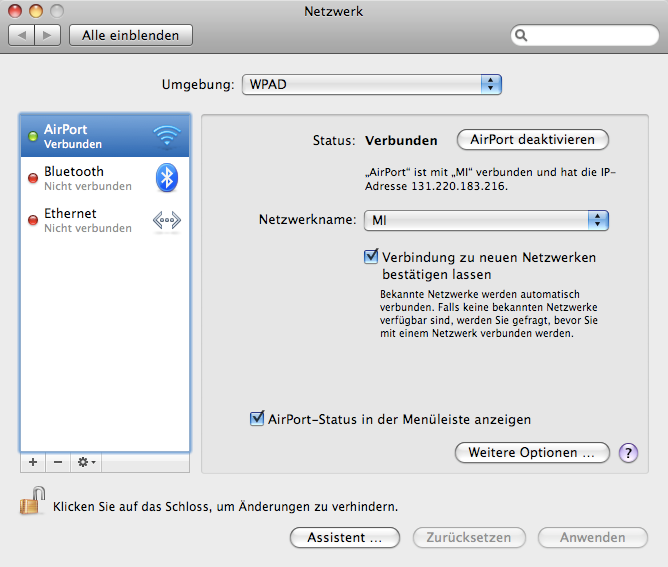The height and width of the screenshot is (567, 668).
Task: Select the Ethernet service entry
Action: [x=105, y=220]
